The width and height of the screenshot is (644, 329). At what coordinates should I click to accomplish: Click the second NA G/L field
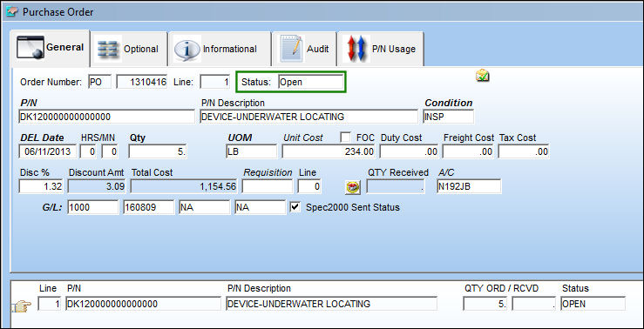[260, 207]
